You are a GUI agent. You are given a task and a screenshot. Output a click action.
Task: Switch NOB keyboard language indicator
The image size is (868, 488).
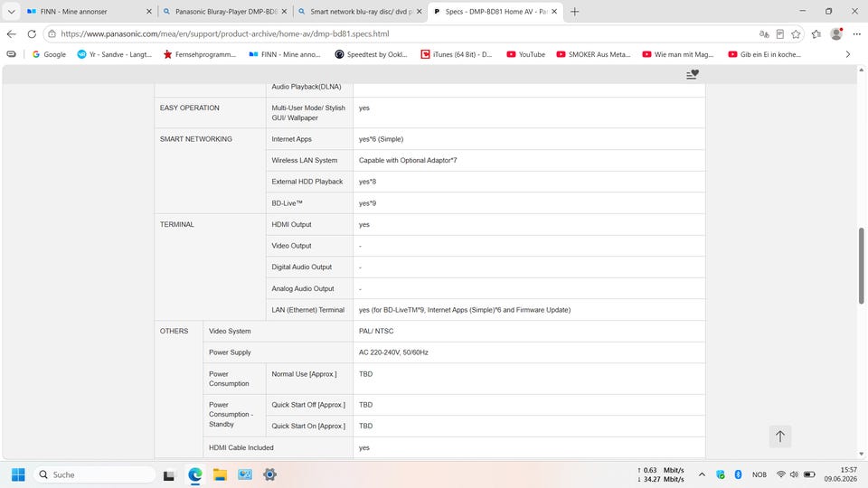pos(759,474)
